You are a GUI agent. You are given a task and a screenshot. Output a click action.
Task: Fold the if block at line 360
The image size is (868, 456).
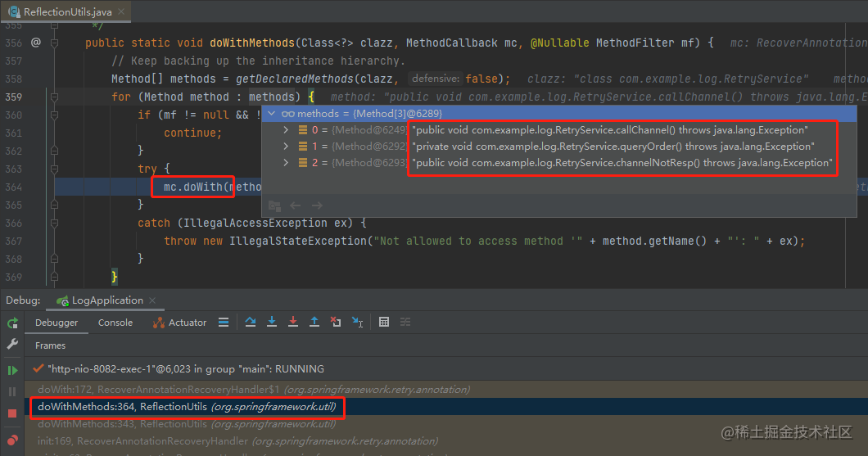tap(54, 115)
